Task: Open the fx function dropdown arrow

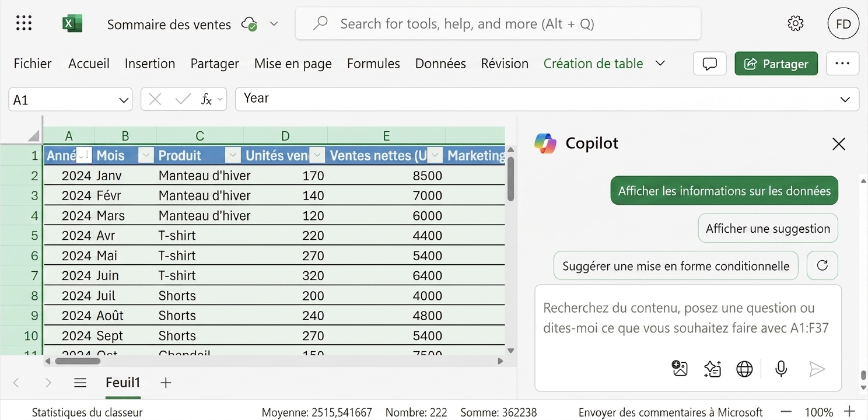Action: coord(220,99)
